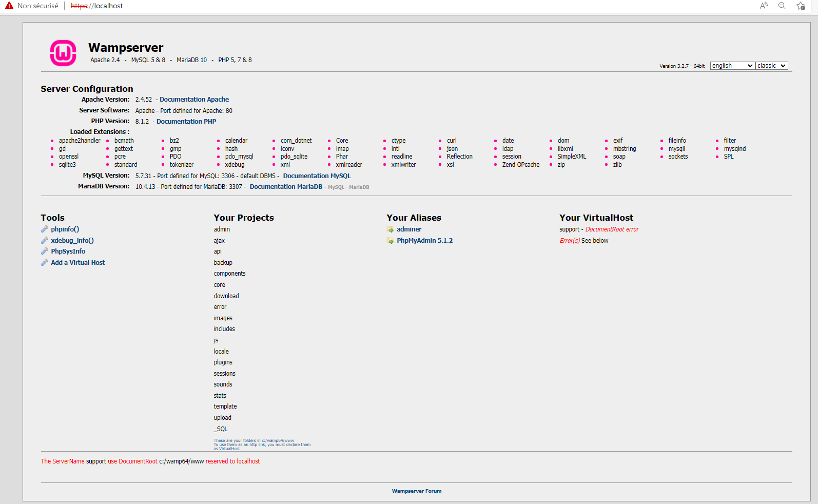
Task: Click the https://localhost address bar URL
Action: pos(96,6)
